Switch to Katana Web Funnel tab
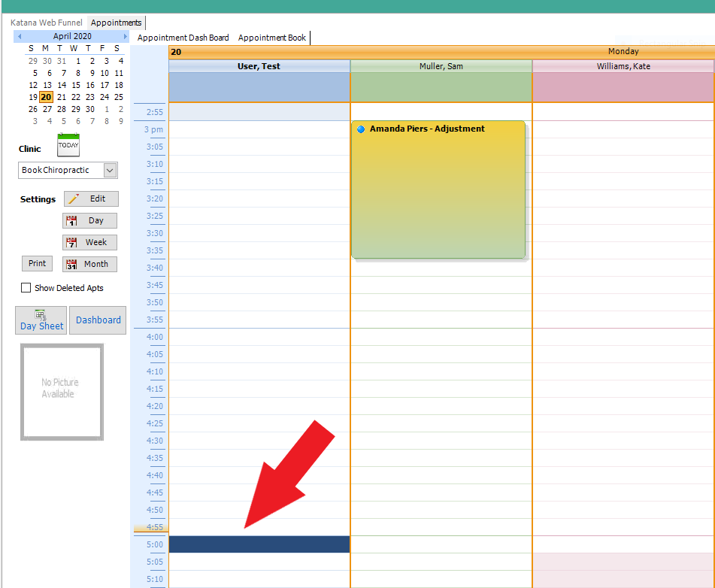Viewport: 715px width, 588px height. (x=47, y=23)
